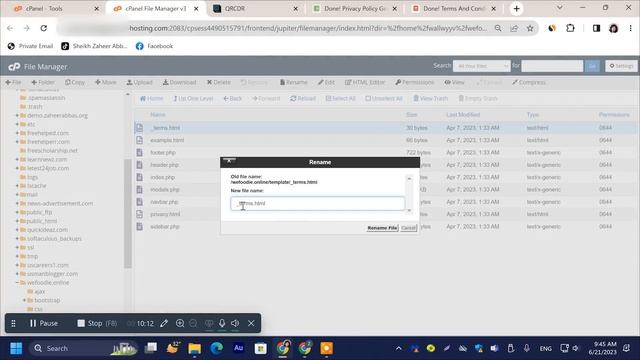Viewport: 640px width, 360px height.
Task: Click Select All in the file bar
Action: tap(340, 98)
